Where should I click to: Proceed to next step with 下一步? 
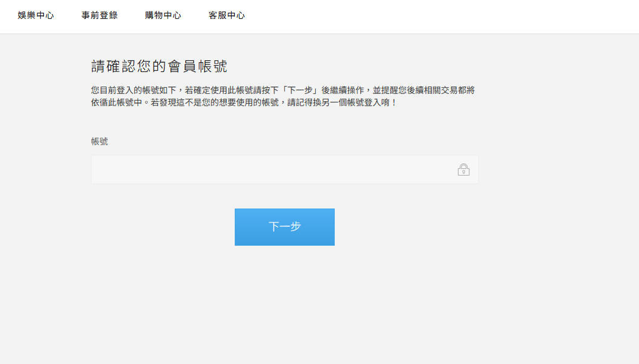coord(284,227)
